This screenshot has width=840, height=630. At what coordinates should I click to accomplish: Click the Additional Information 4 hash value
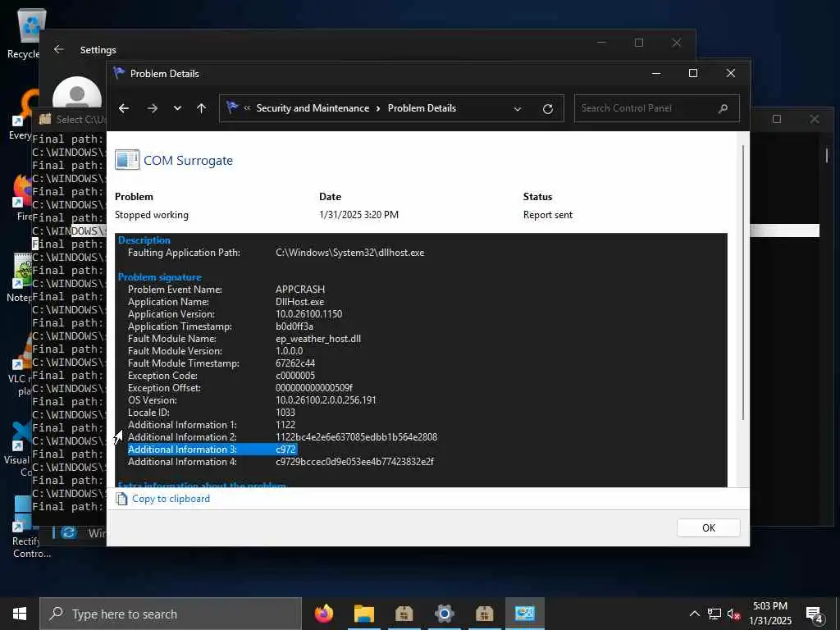(x=354, y=462)
